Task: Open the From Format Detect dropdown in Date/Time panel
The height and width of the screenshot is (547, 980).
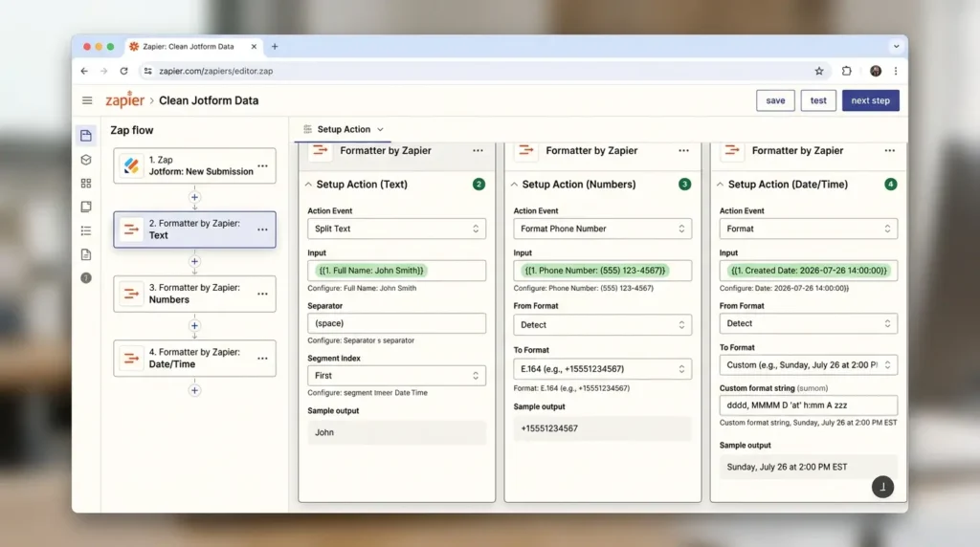Action: 808,323
